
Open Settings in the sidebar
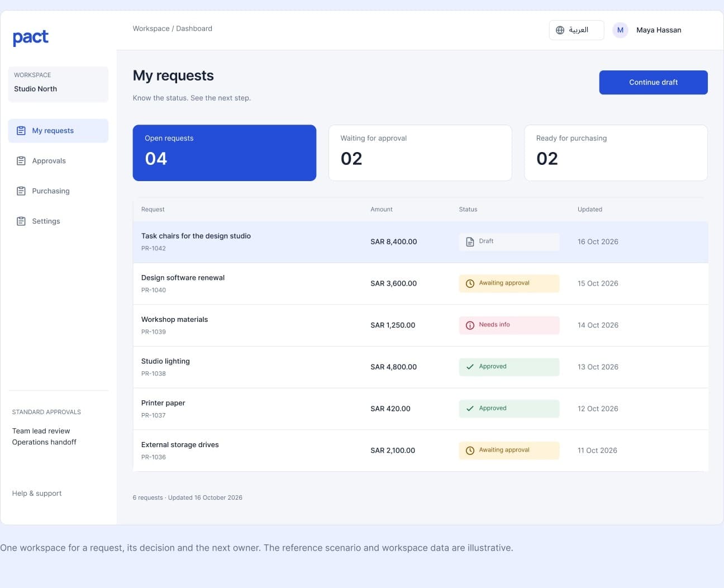pos(58,221)
